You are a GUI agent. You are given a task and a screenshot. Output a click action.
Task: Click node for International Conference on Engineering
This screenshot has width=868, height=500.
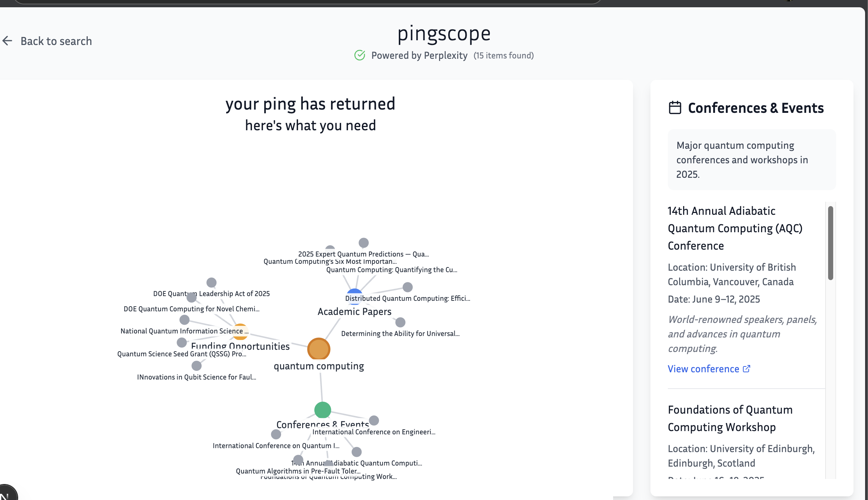pos(374,421)
